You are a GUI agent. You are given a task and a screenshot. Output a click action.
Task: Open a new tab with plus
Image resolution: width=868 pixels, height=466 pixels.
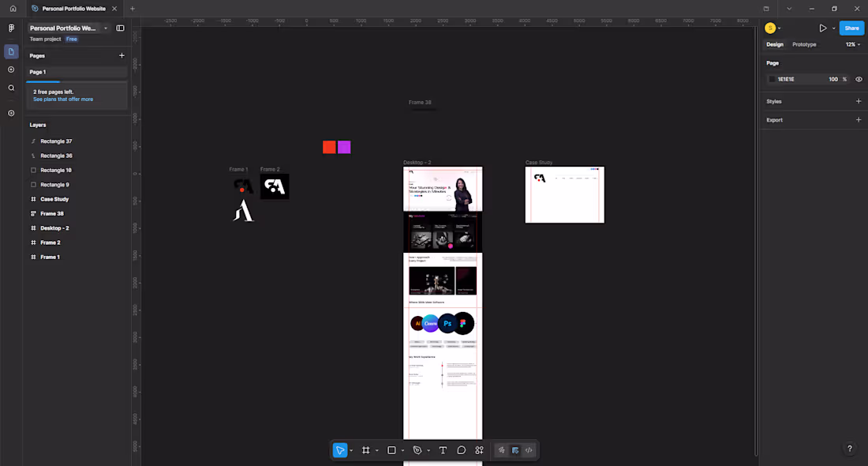click(x=133, y=9)
